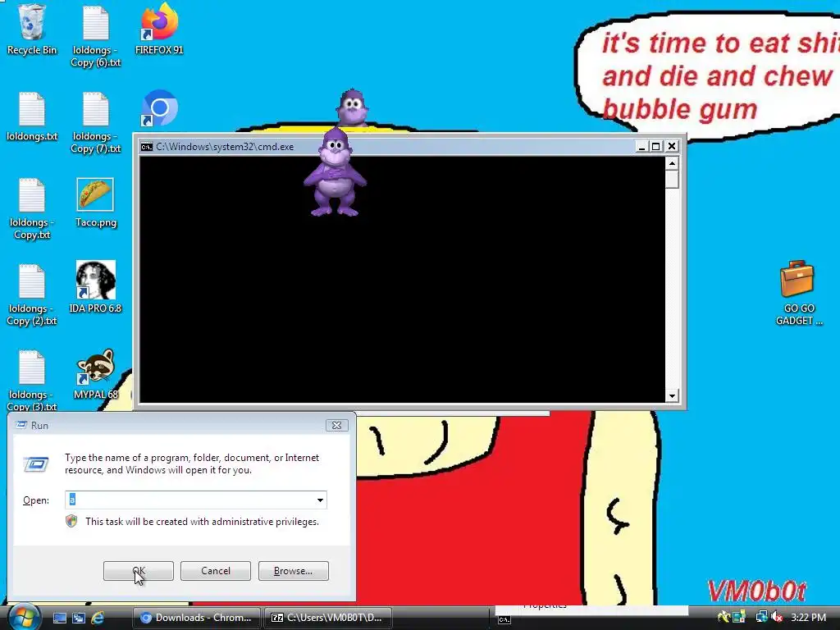
Task: Maximize the cmd.exe window
Action: click(x=655, y=146)
